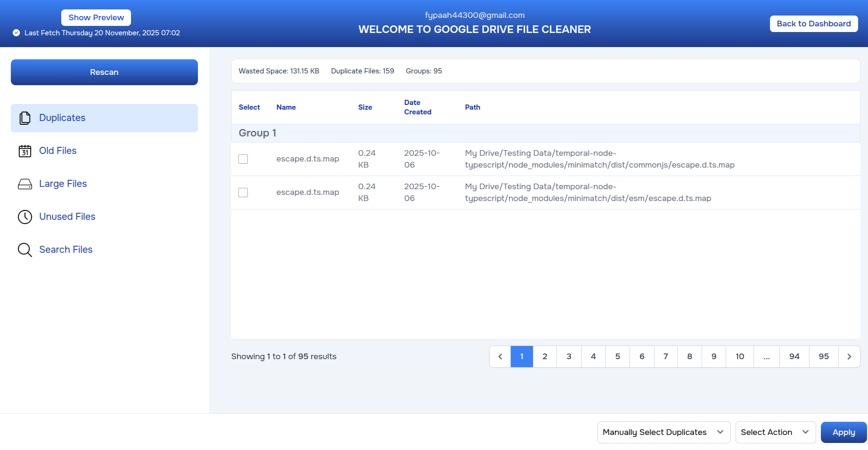Click the Apply button
Screen dimensions: 868x450
[x=843, y=432]
